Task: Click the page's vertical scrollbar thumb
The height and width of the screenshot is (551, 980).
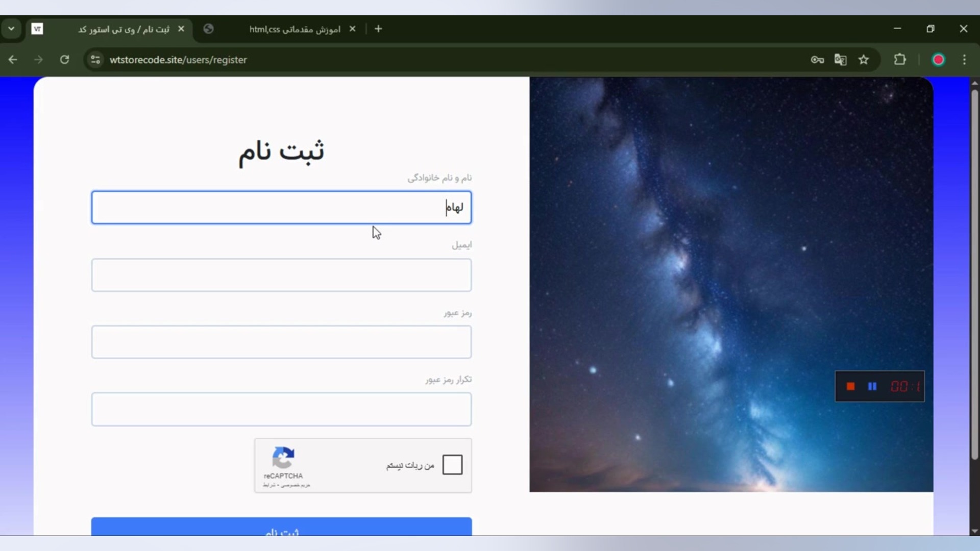Action: (974, 275)
